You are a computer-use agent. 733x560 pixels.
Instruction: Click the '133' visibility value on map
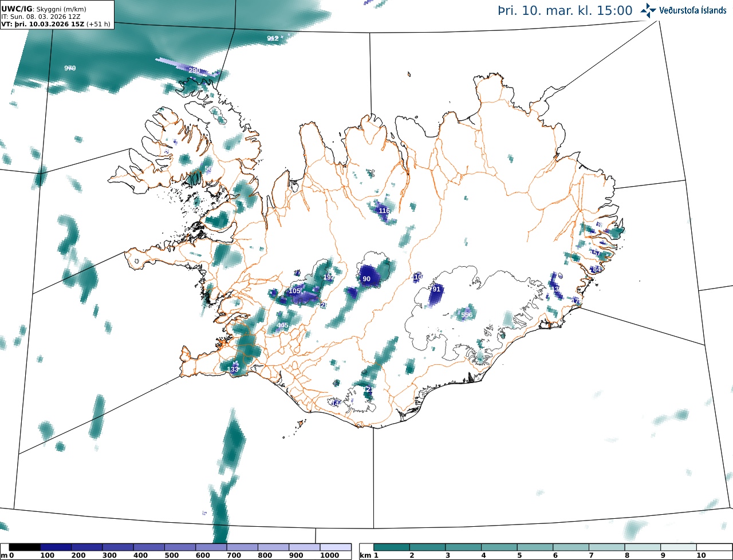pyautogui.click(x=233, y=369)
